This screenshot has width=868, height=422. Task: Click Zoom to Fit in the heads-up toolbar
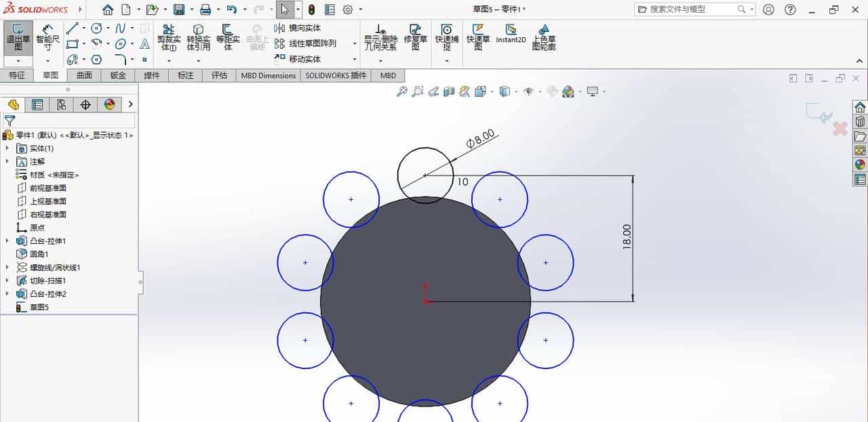point(404,91)
